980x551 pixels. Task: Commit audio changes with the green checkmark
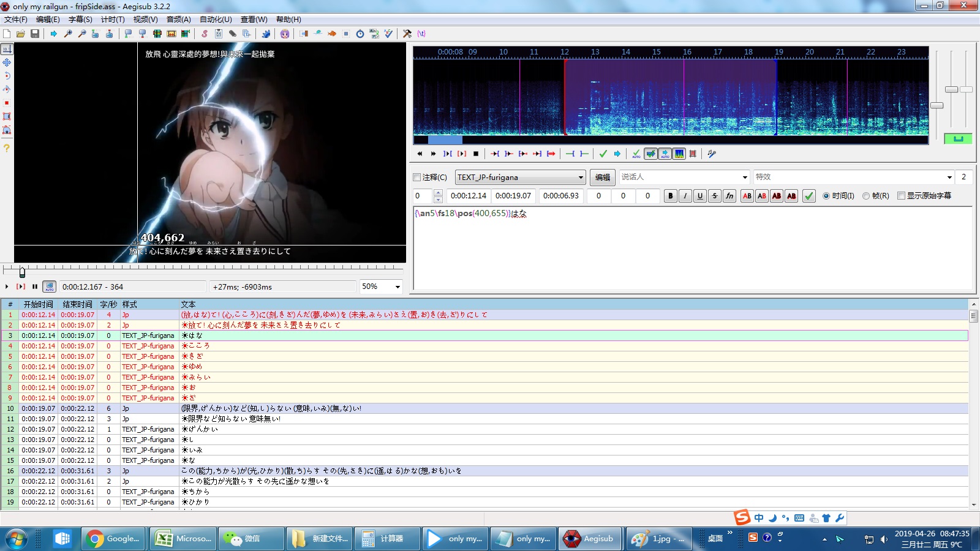(603, 154)
